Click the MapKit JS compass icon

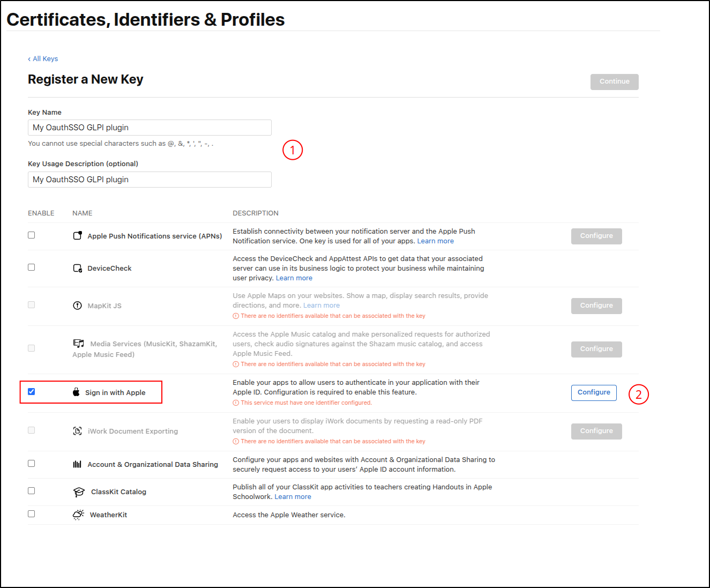[x=78, y=306]
